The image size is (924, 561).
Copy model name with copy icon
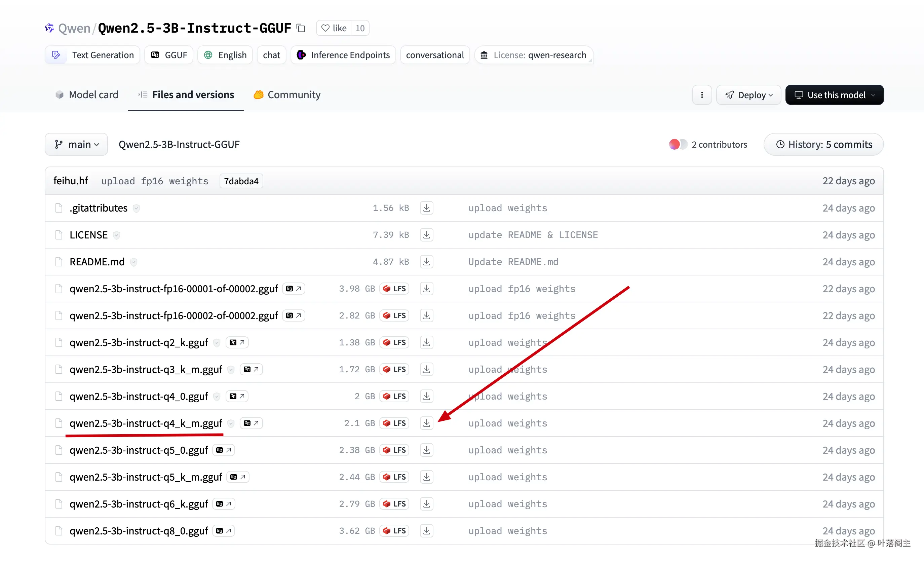point(301,28)
